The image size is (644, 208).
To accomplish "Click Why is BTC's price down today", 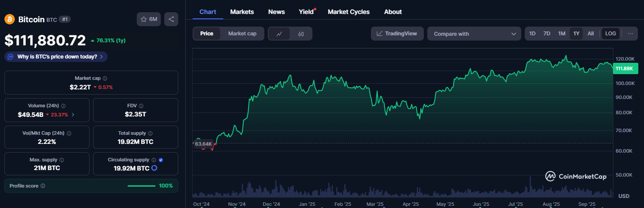I will coord(56,57).
